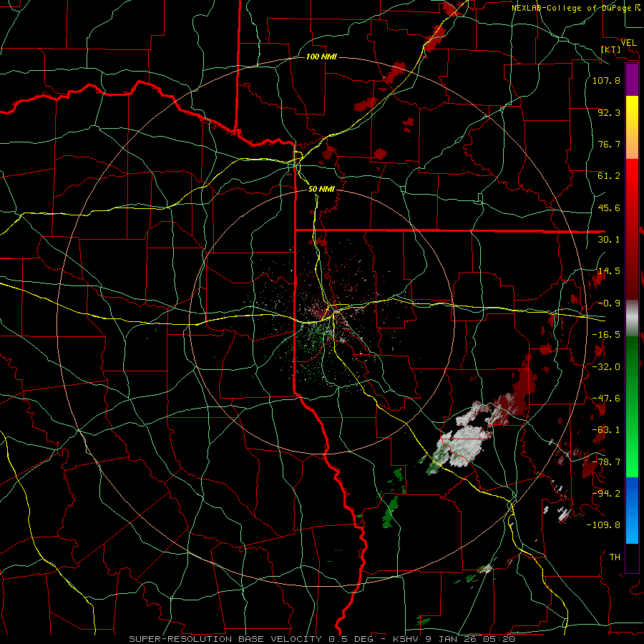Screen dimensions: 644x644
Task: Click the -47.6 legend value
Action: (606, 399)
